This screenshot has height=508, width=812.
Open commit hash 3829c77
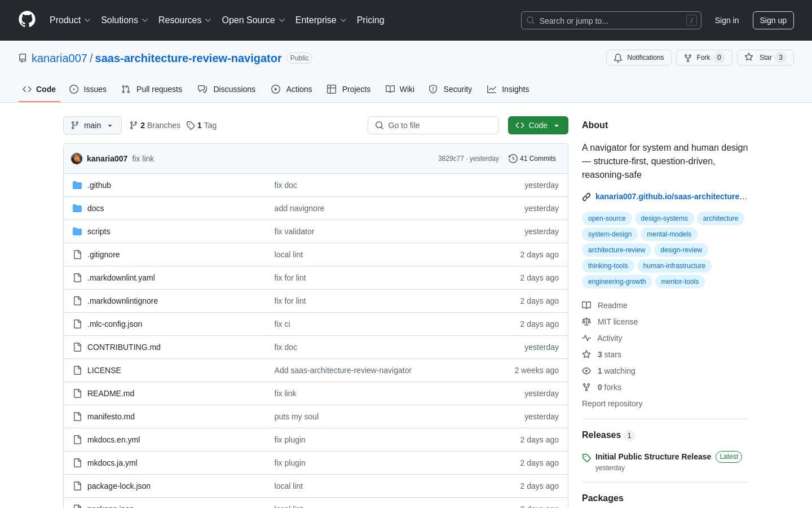pyautogui.click(x=451, y=159)
